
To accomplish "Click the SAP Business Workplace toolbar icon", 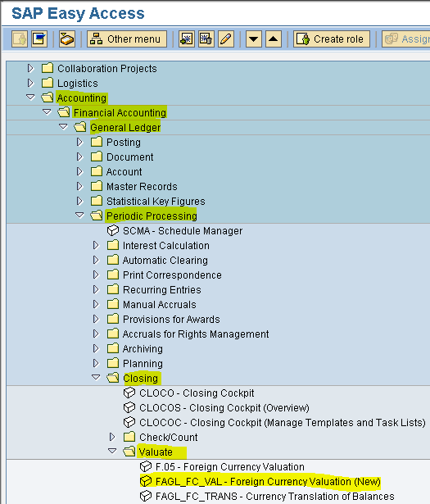I will (x=67, y=39).
